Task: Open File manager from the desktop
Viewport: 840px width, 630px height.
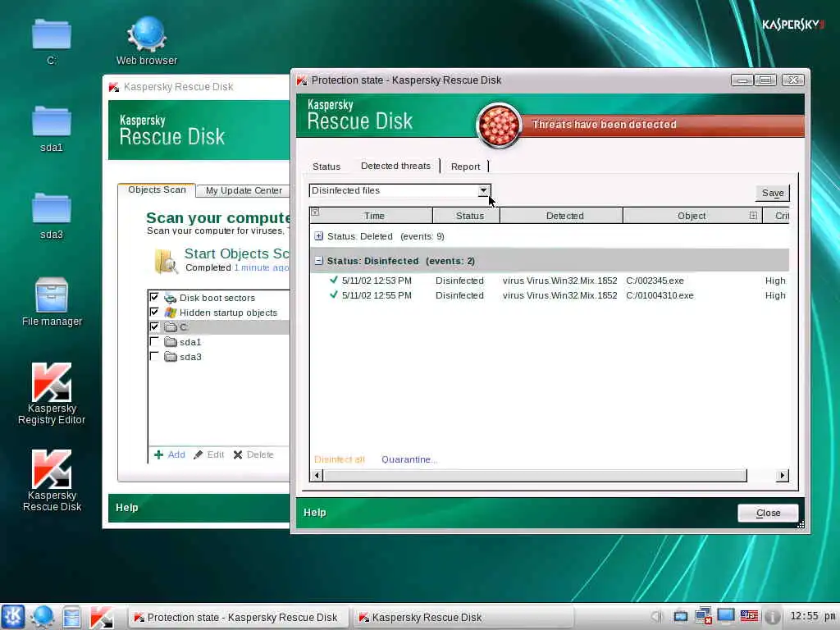Action: tap(52, 302)
